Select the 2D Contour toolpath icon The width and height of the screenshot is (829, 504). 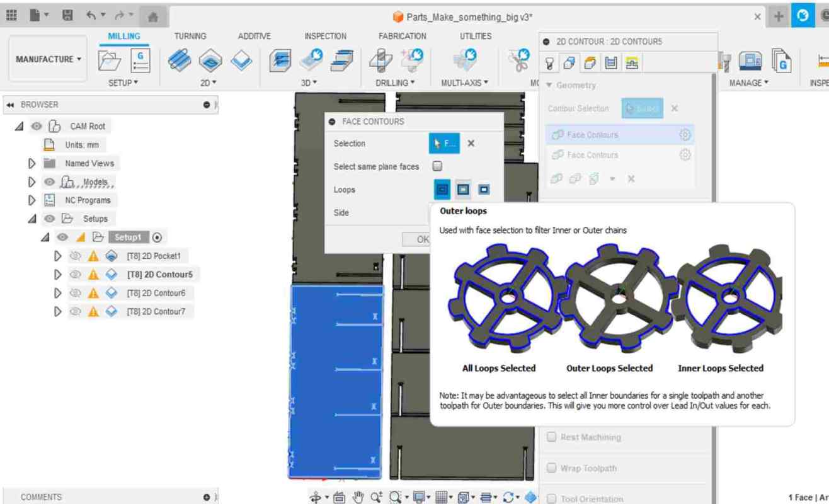click(x=241, y=61)
